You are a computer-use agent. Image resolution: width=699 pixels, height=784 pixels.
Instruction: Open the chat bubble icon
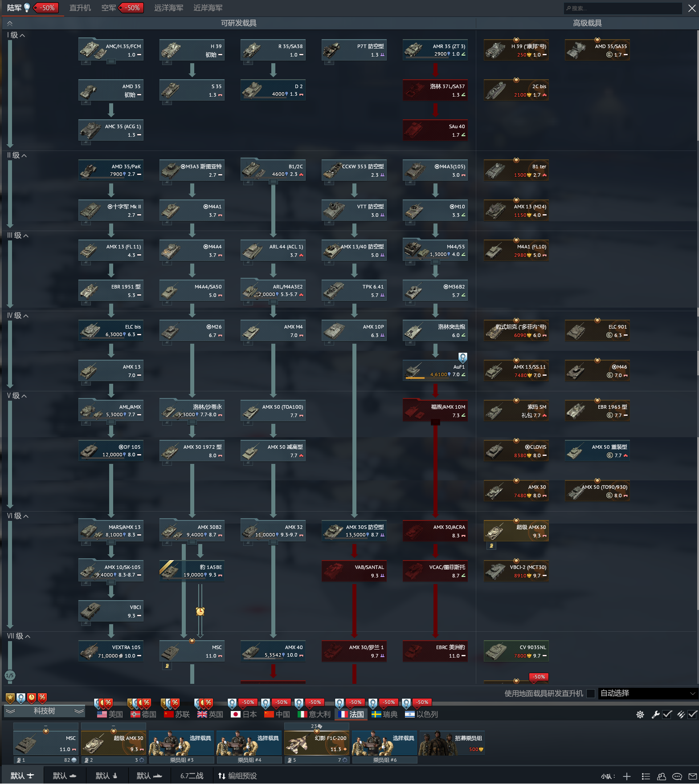coord(677,776)
